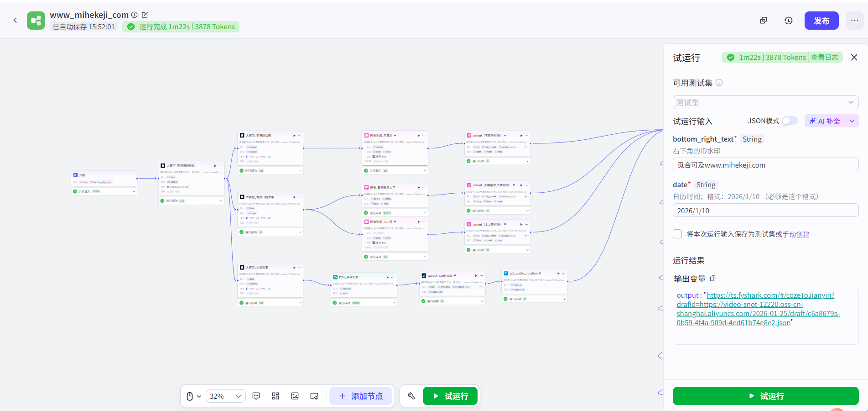Click the back arrow in the header
This screenshot has width=868, height=411.
pos(15,20)
